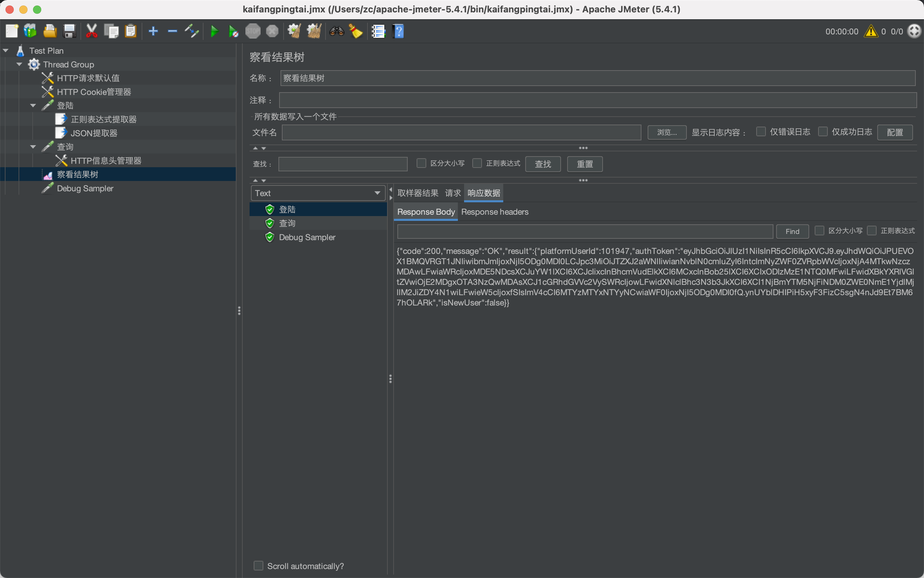Click the Cut scissors icon

tap(92, 31)
